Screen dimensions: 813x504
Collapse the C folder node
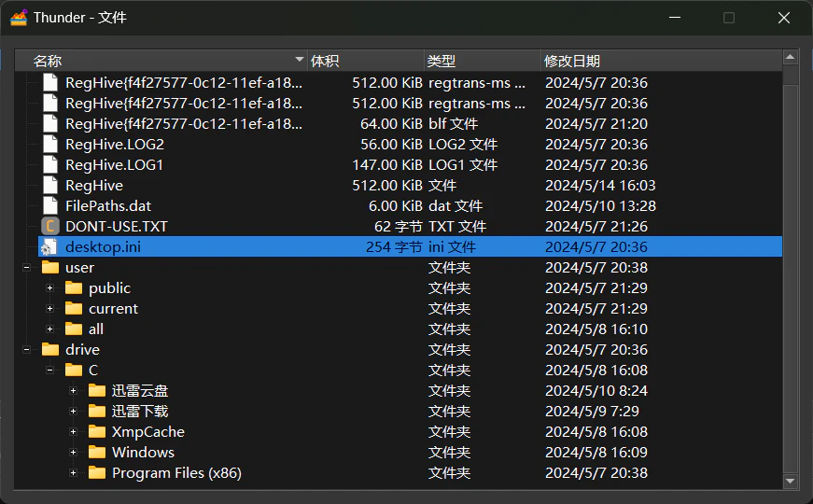[49, 371]
